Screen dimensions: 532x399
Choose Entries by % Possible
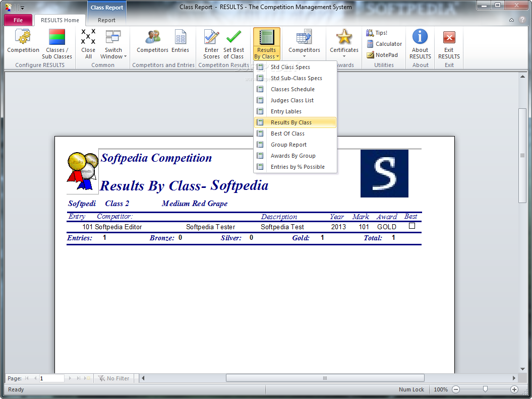295,167
